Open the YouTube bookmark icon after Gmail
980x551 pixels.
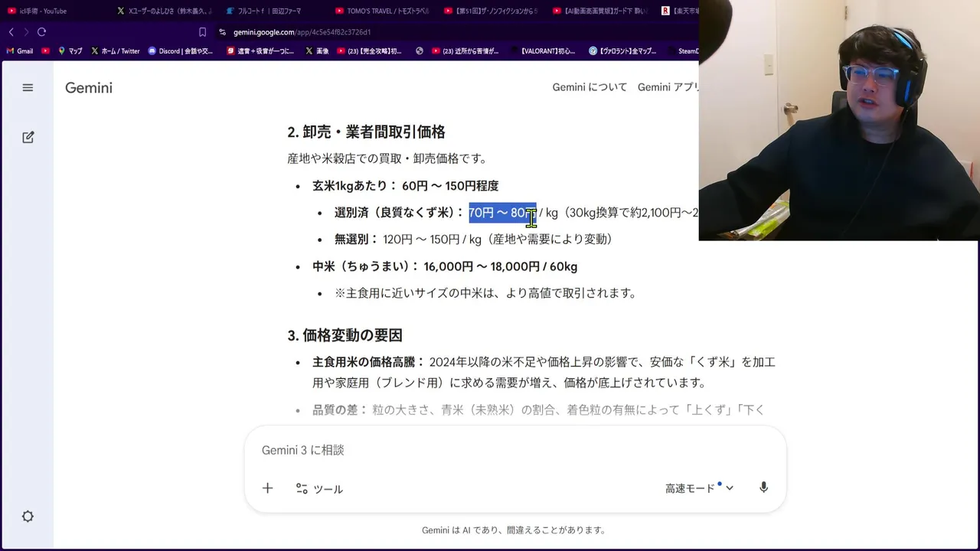click(46, 51)
